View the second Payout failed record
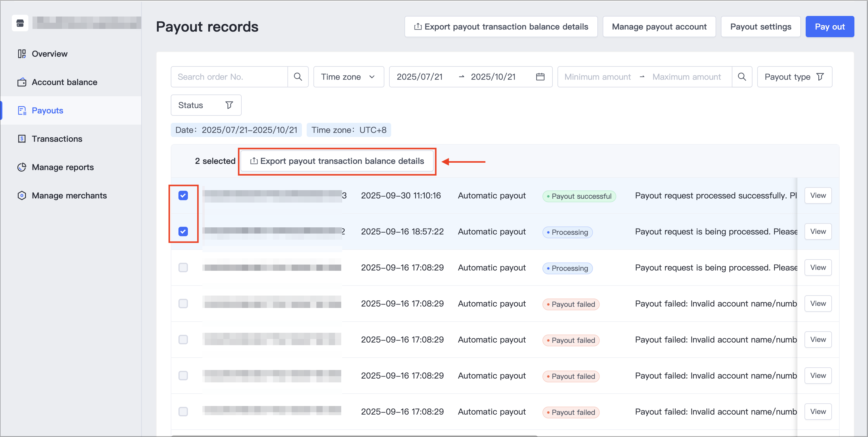 tap(818, 339)
